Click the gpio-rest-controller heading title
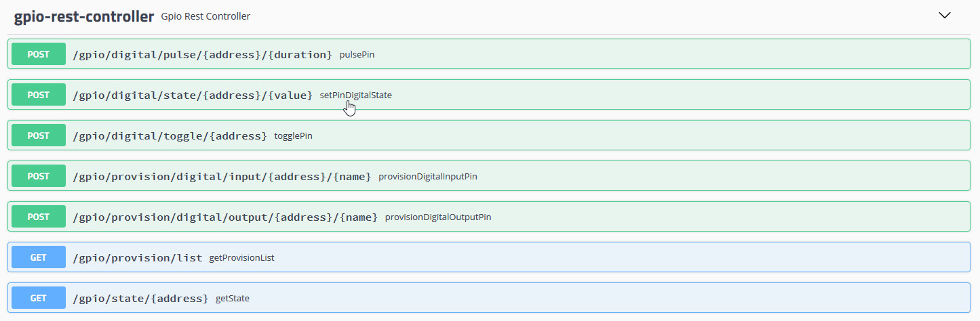This screenshot has height=321, width=980. point(84,16)
